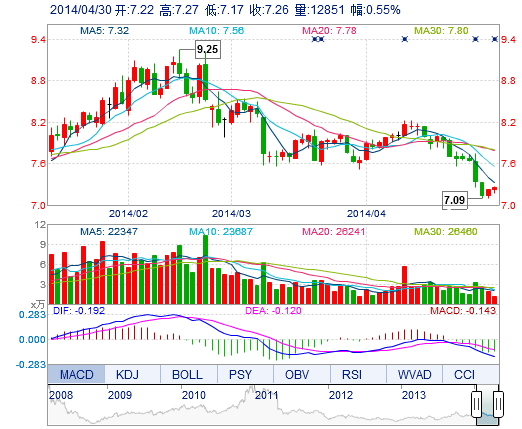Click the event marker icon below MA20 label

[x=318, y=39]
